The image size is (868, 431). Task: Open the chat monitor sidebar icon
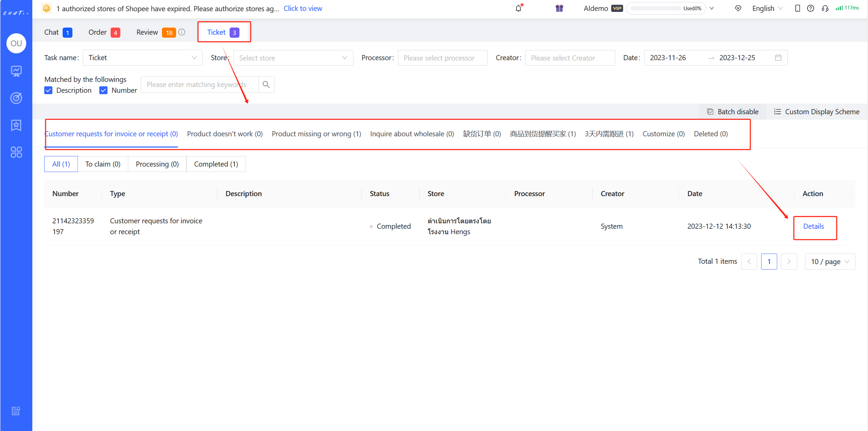(x=16, y=71)
